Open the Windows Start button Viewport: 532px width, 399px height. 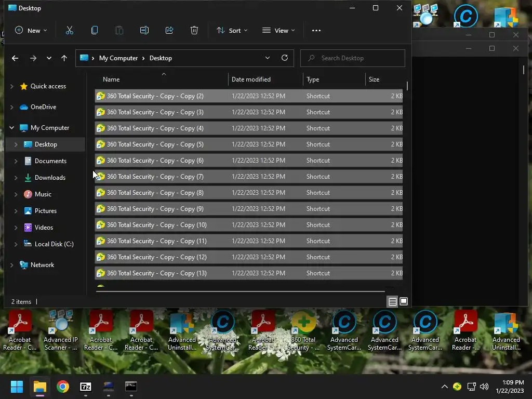(17, 387)
